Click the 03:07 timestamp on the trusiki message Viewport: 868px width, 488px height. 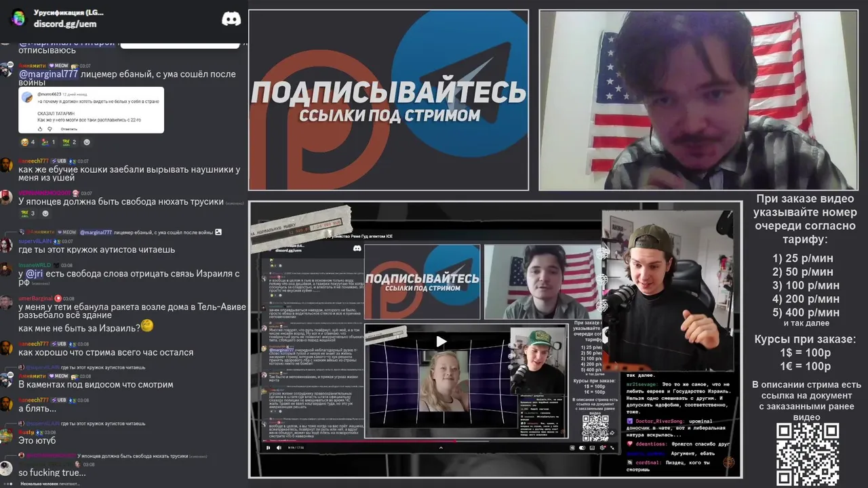click(x=86, y=193)
